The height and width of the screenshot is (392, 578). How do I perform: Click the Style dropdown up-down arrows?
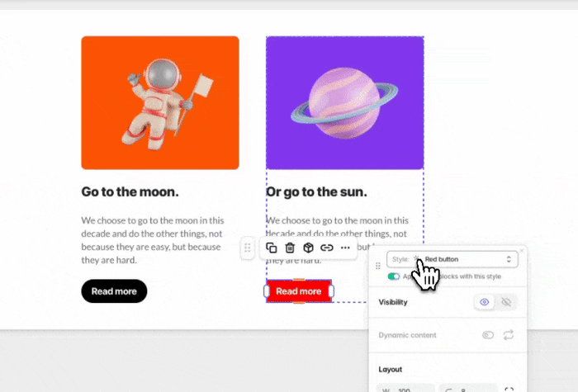pyautogui.click(x=509, y=259)
